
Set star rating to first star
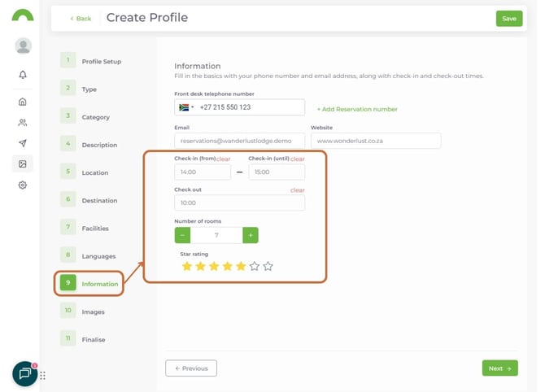click(x=187, y=266)
